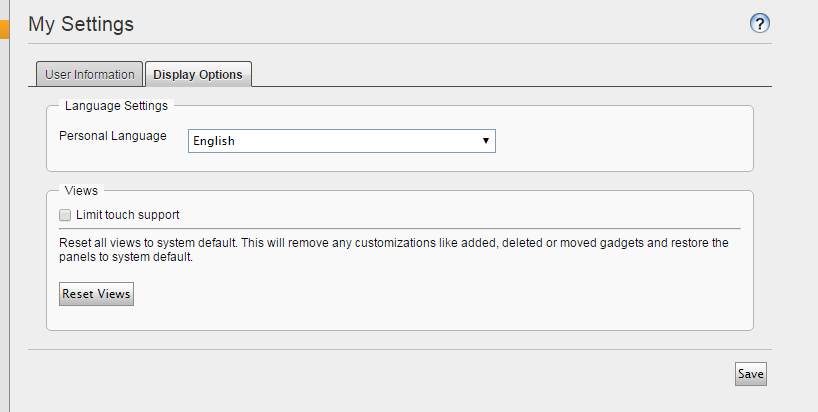Switch to the User Information tab
818x412 pixels.
[89, 75]
